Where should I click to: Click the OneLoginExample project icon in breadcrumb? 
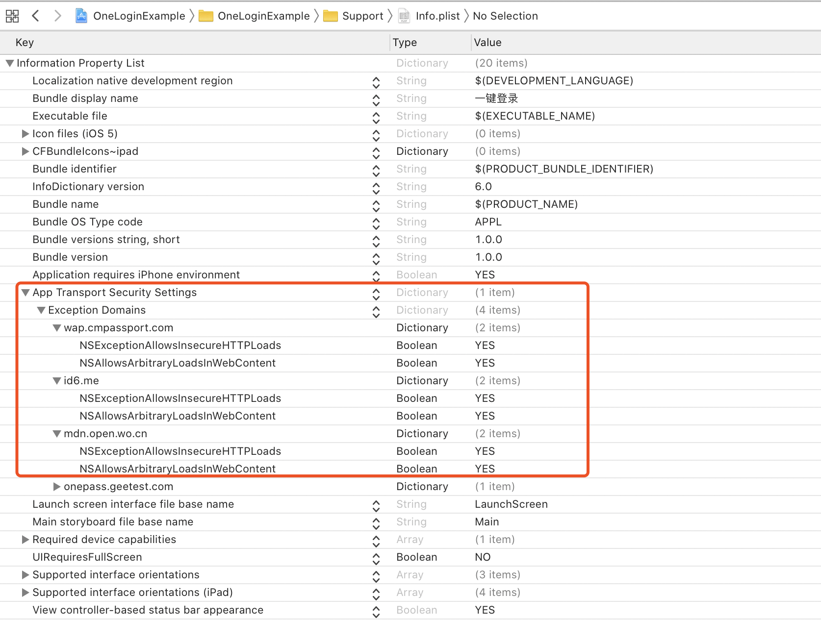tap(81, 16)
